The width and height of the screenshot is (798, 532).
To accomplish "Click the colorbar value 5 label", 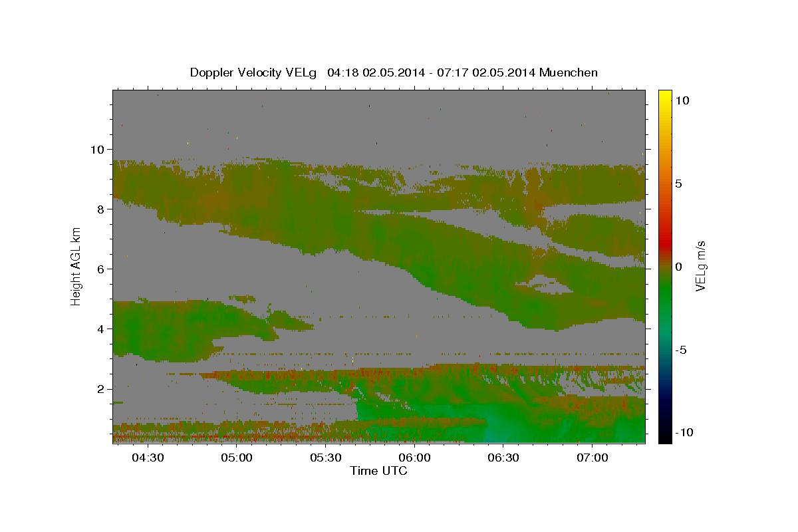I will pos(679,183).
